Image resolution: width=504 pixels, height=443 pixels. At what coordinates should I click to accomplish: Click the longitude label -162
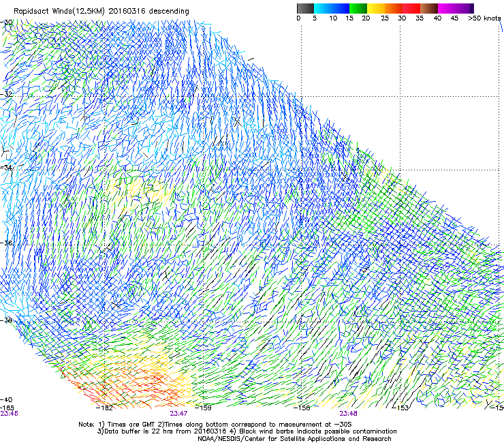(x=105, y=408)
